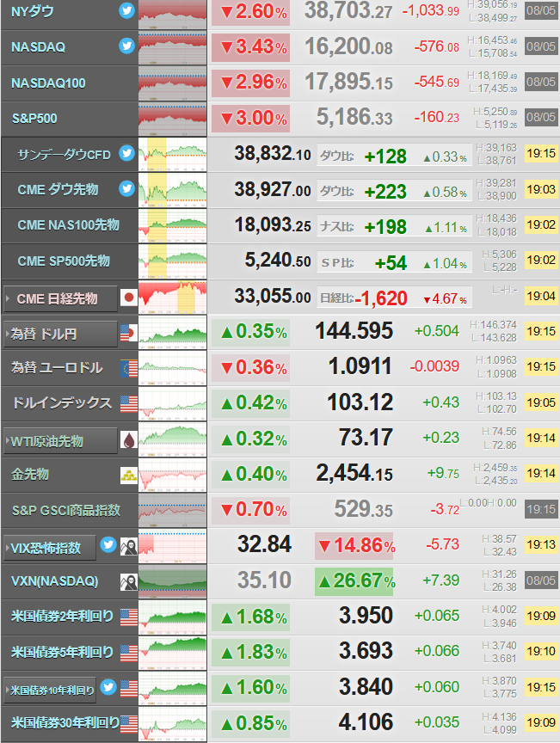Click WTI price 73.17
Screen dimensions: 560x743
coord(366,438)
